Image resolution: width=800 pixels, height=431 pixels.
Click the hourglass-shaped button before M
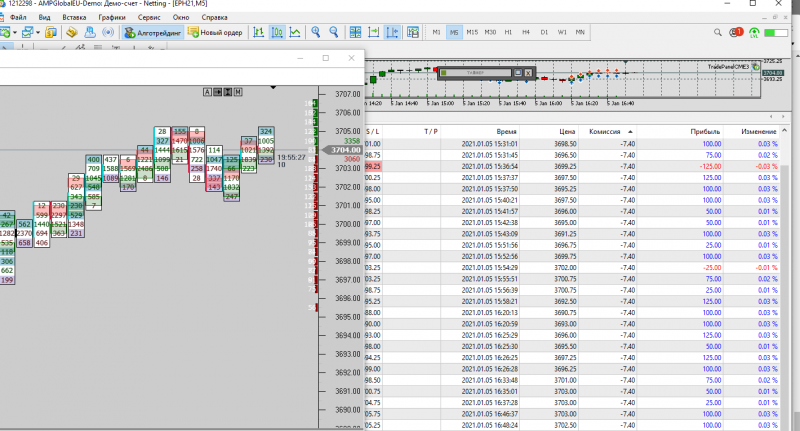coord(228,92)
